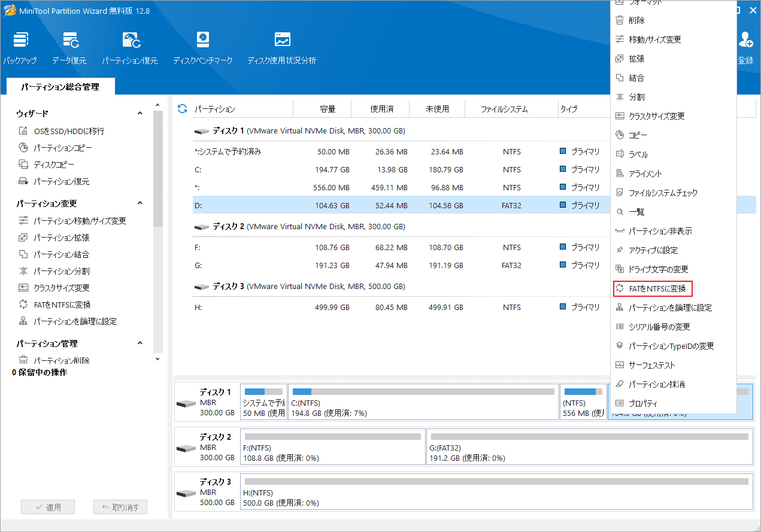This screenshot has height=532, width=761.
Task: Select パーティション拡張 in the sidebar
Action: [x=54, y=238]
